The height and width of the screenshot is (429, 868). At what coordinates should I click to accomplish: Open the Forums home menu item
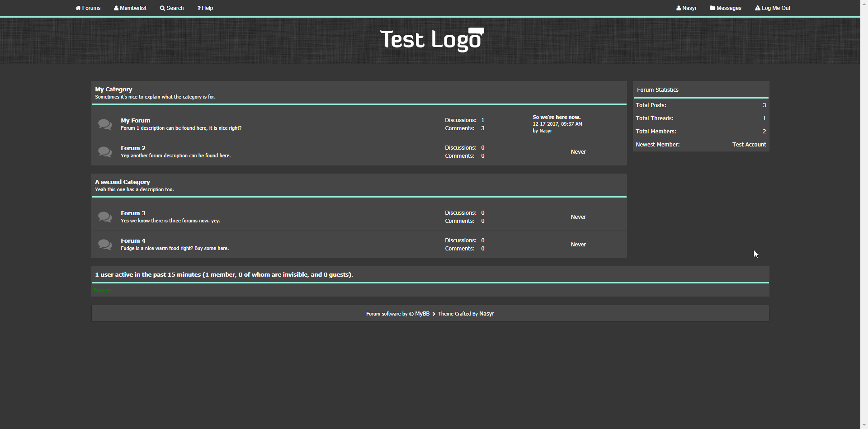(x=88, y=8)
